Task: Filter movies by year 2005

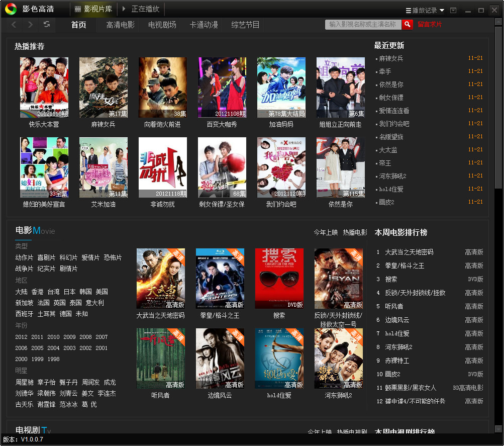Action: pos(37,348)
